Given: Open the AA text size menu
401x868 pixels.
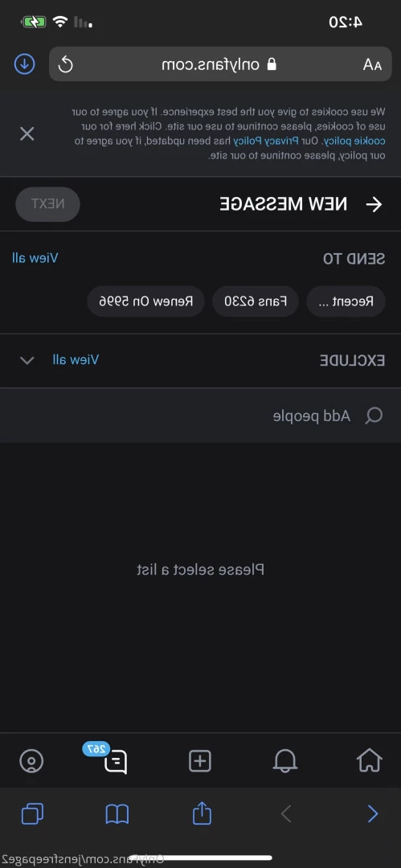Looking at the screenshot, I should pyautogui.click(x=372, y=65).
